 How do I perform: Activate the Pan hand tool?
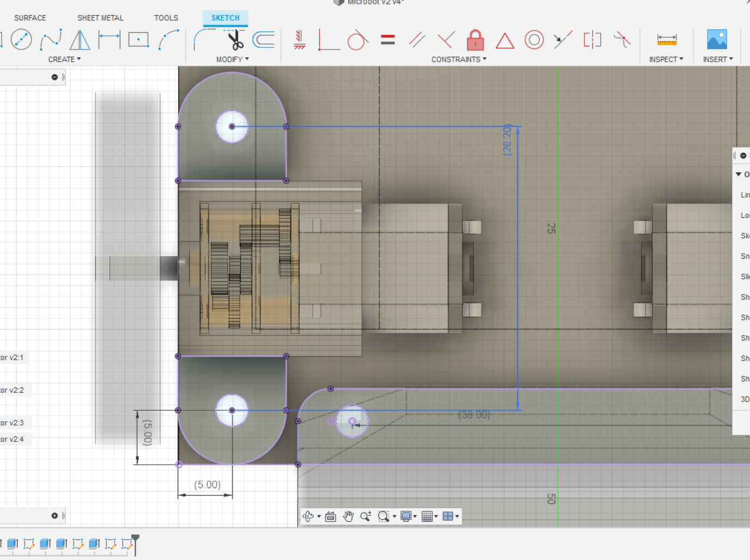pos(349,516)
